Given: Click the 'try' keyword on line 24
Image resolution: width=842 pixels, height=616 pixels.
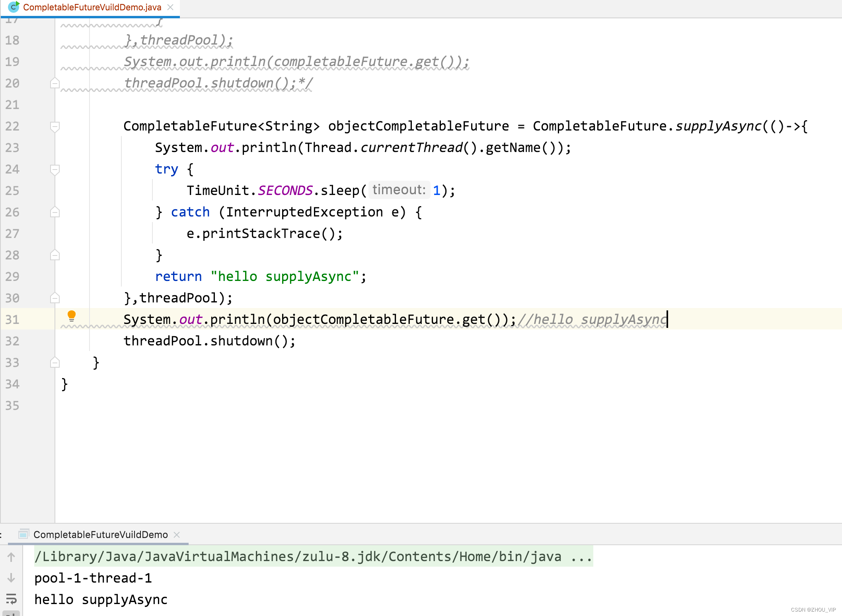Looking at the screenshot, I should click(166, 169).
